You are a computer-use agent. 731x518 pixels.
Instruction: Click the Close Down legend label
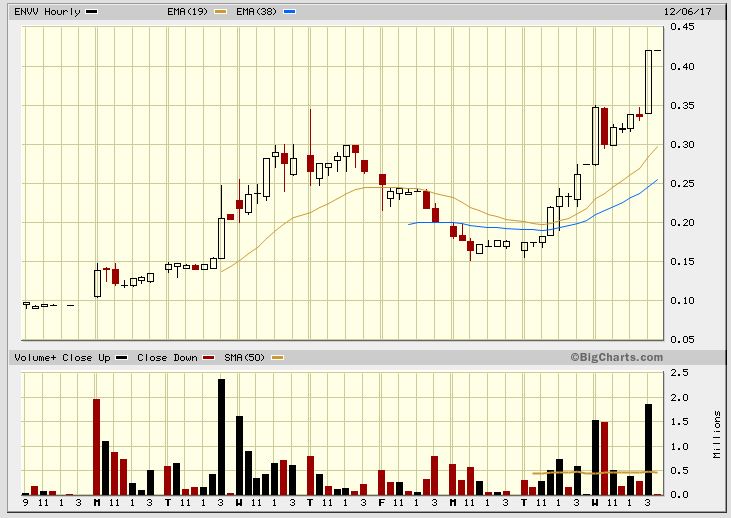[x=167, y=358]
